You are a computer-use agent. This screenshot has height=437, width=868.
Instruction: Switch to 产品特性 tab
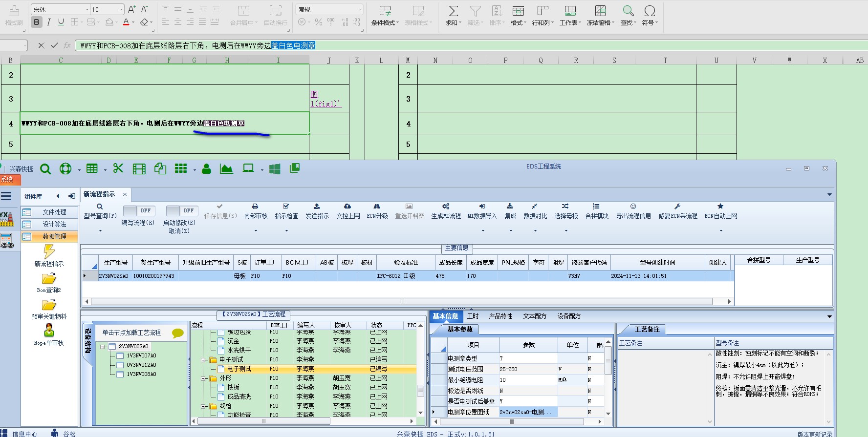500,316
